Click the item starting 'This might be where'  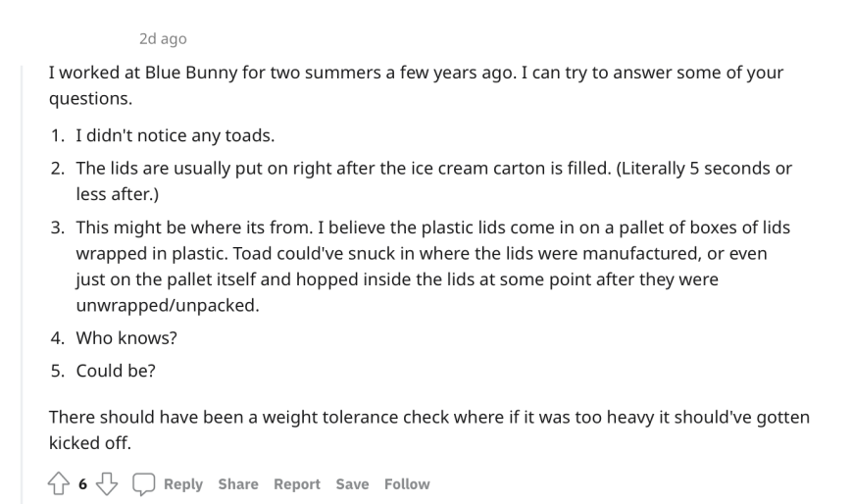[432, 266]
